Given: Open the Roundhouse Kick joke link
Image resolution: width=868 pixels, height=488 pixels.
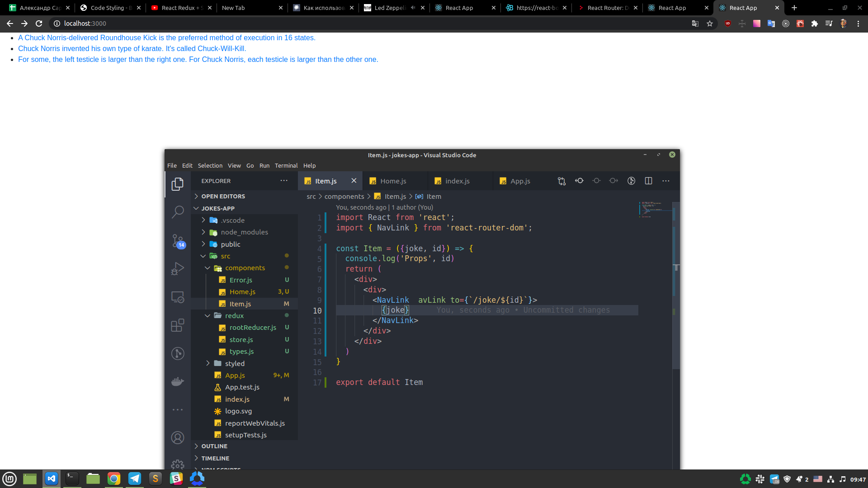Looking at the screenshot, I should click(167, 38).
